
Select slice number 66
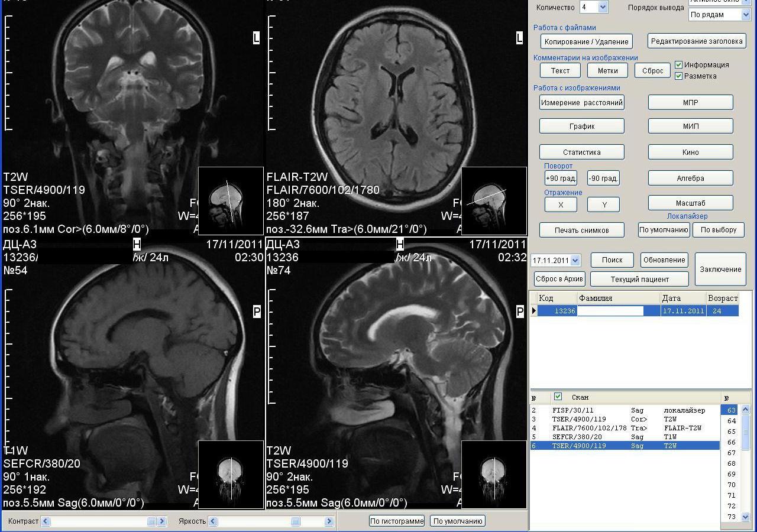click(x=731, y=442)
